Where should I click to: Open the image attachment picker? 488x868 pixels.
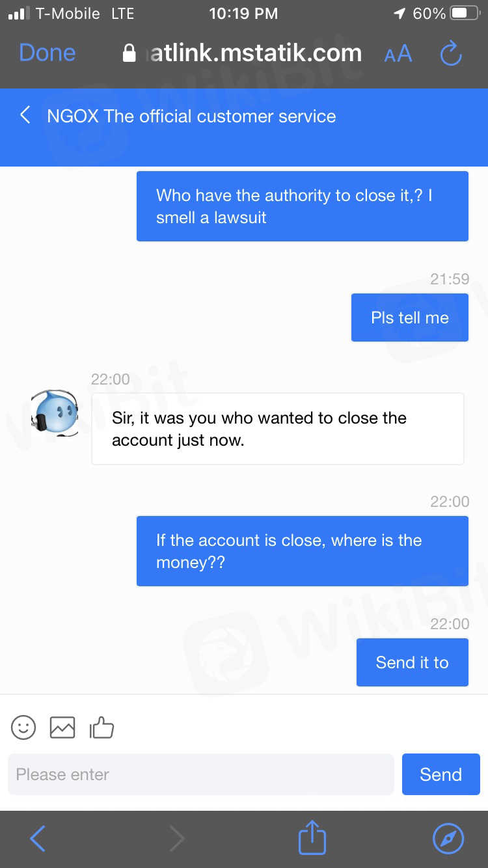(62, 727)
